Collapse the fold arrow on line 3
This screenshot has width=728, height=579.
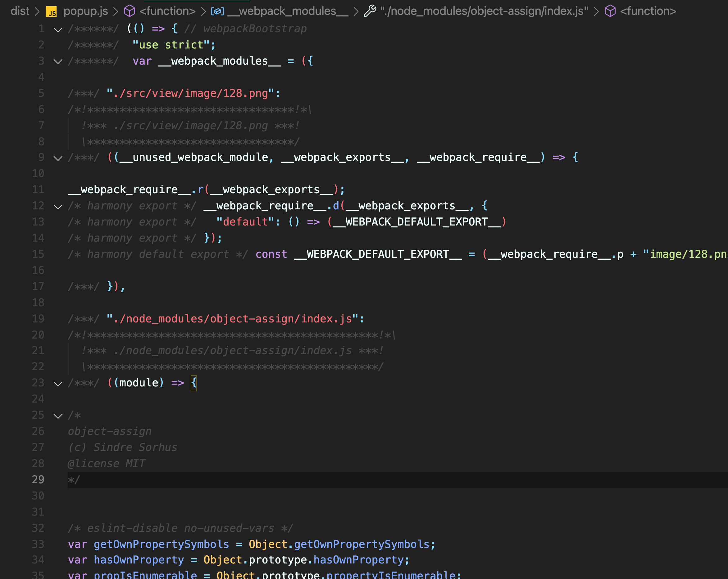click(58, 62)
